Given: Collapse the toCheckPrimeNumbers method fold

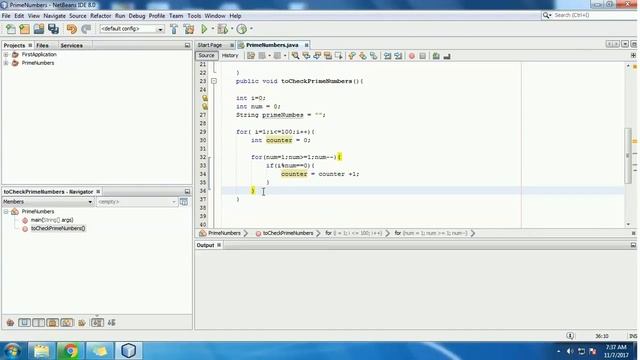Looking at the screenshot, I should (214, 81).
